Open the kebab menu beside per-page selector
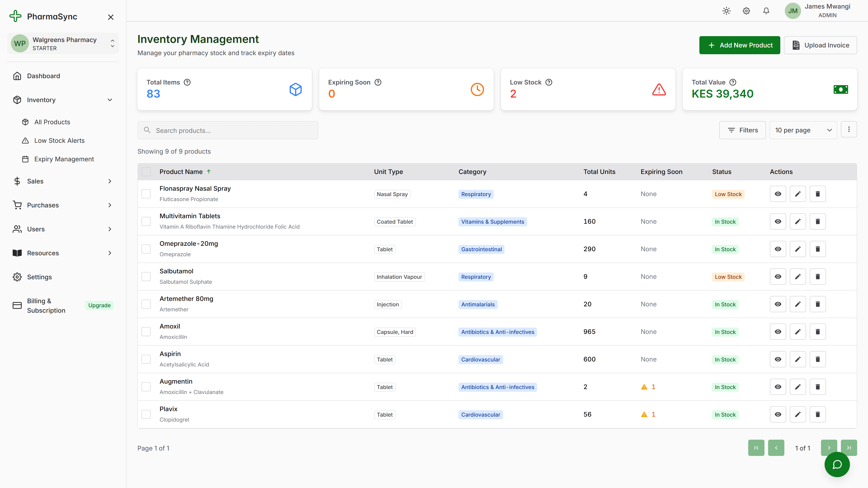 pyautogui.click(x=849, y=129)
